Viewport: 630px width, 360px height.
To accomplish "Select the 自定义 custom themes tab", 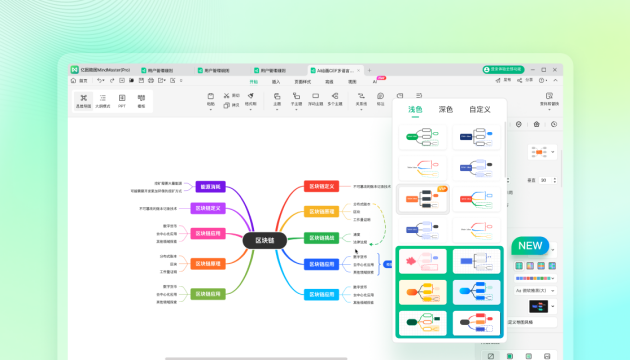I will [x=480, y=109].
